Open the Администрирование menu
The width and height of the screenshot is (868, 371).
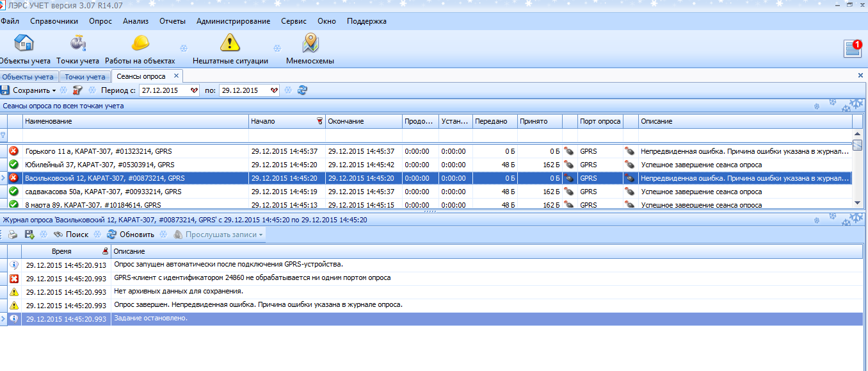(234, 21)
